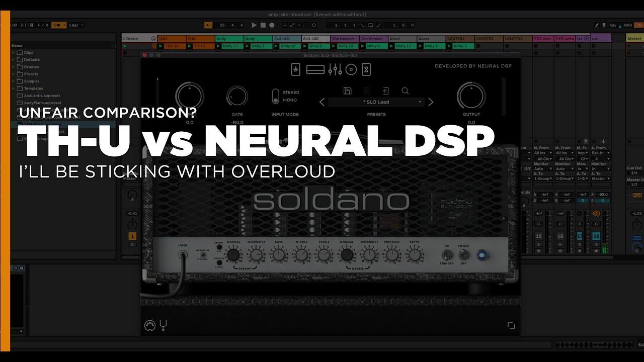Toggle track 18 activator button
644x362 pixels.
click(596, 236)
